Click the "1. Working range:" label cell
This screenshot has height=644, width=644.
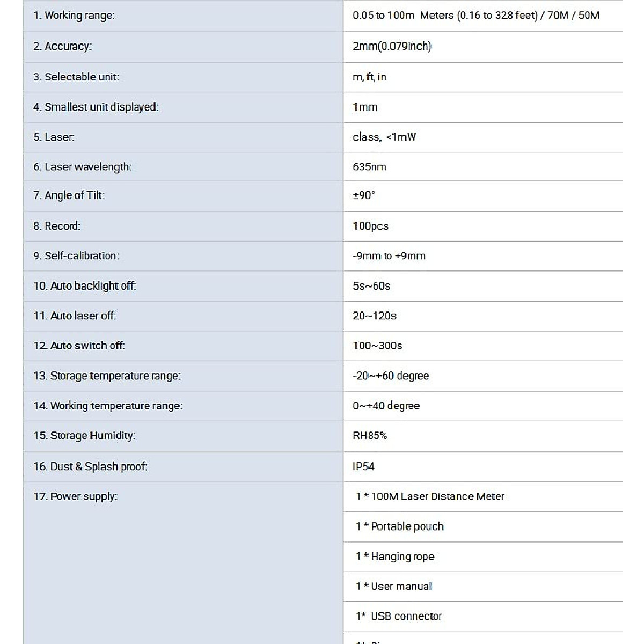coord(74,16)
